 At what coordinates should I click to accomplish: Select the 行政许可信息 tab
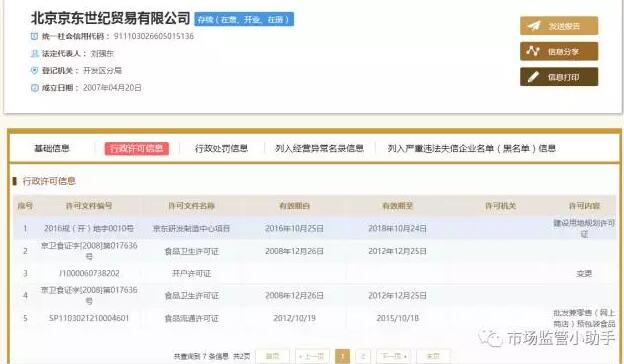coord(136,148)
